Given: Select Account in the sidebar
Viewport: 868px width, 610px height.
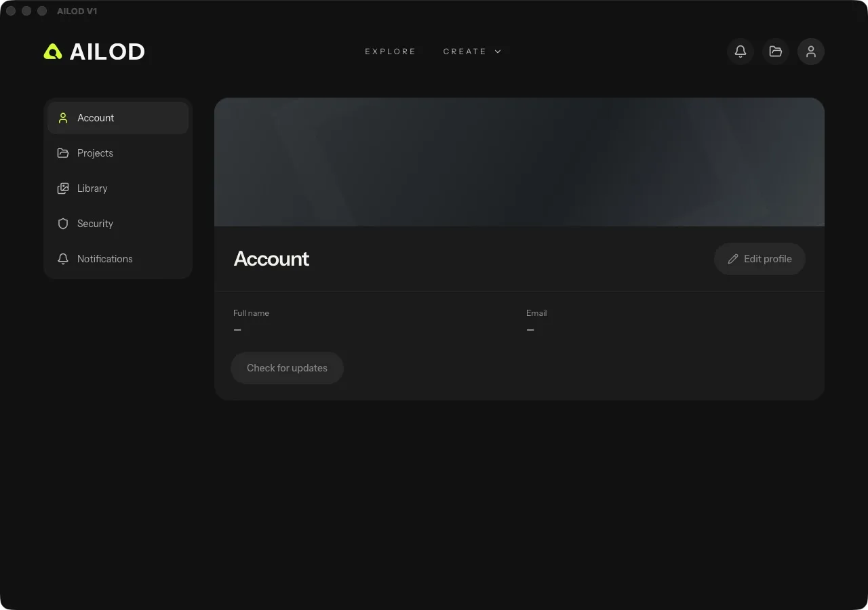Looking at the screenshot, I should tap(118, 118).
